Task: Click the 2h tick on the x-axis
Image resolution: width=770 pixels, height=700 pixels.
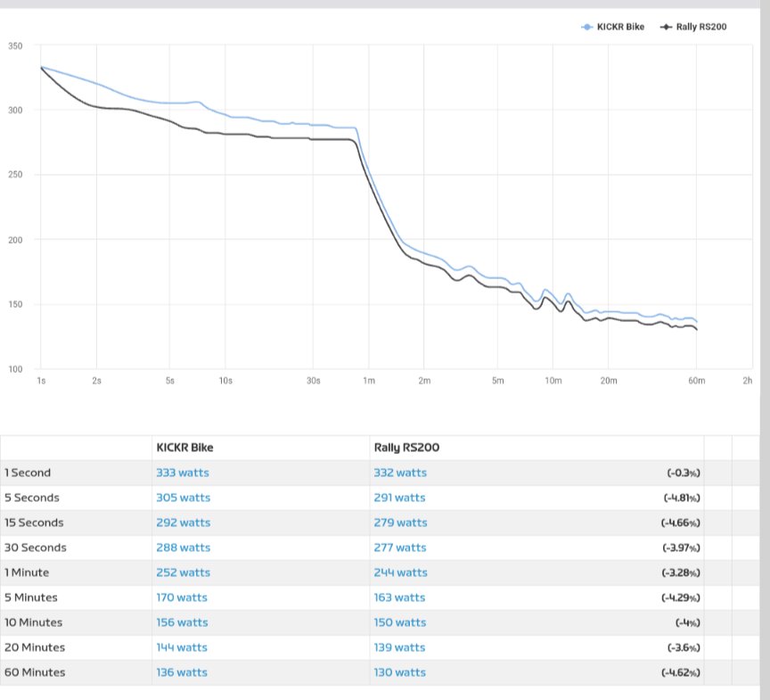Action: (x=747, y=381)
